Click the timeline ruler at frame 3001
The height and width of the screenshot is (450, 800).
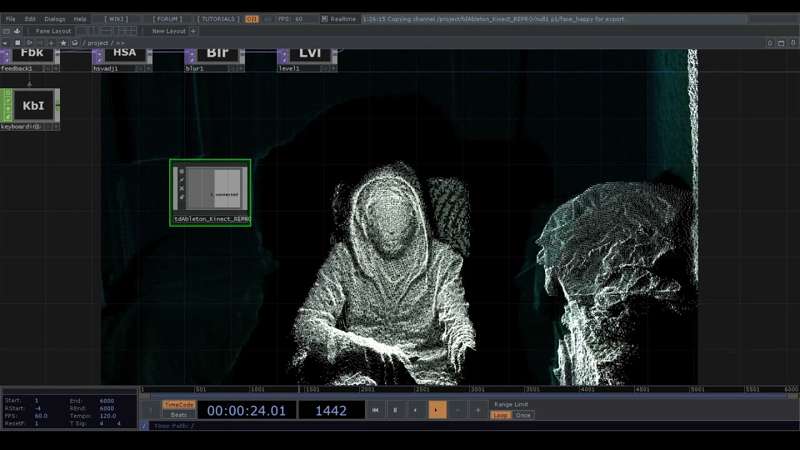[x=478, y=389]
